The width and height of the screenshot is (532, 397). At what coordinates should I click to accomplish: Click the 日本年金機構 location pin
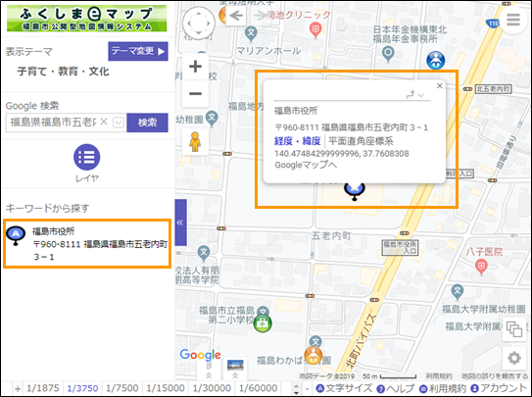click(388, 54)
